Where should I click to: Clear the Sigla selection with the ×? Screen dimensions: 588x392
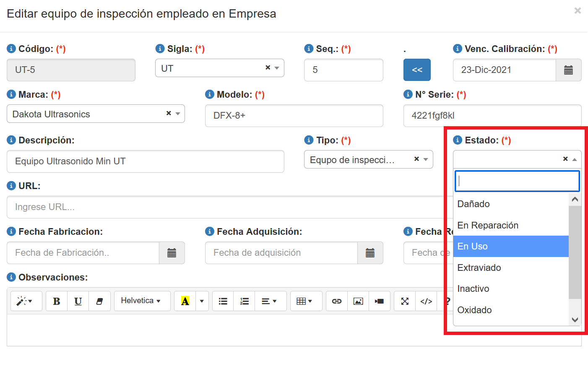268,67
